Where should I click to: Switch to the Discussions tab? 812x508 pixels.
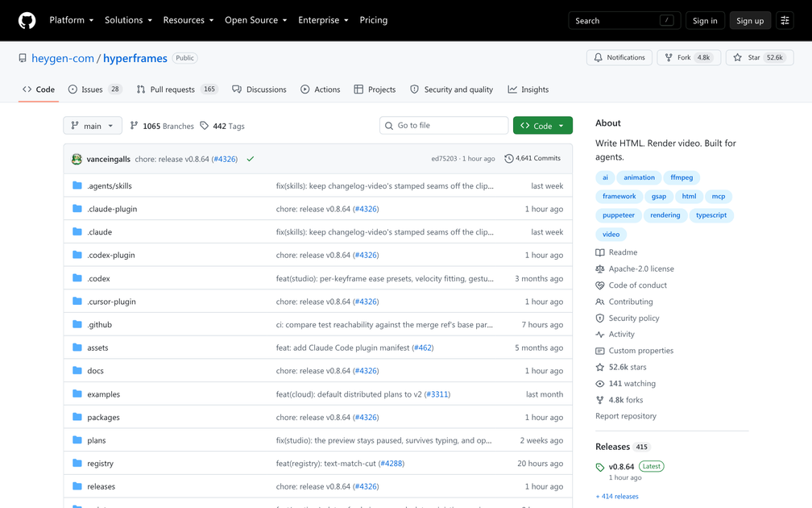pyautogui.click(x=259, y=90)
